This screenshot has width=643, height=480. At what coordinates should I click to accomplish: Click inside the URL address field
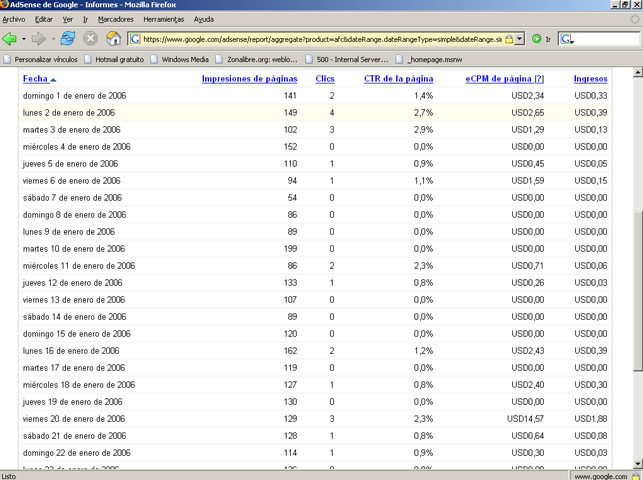322,39
